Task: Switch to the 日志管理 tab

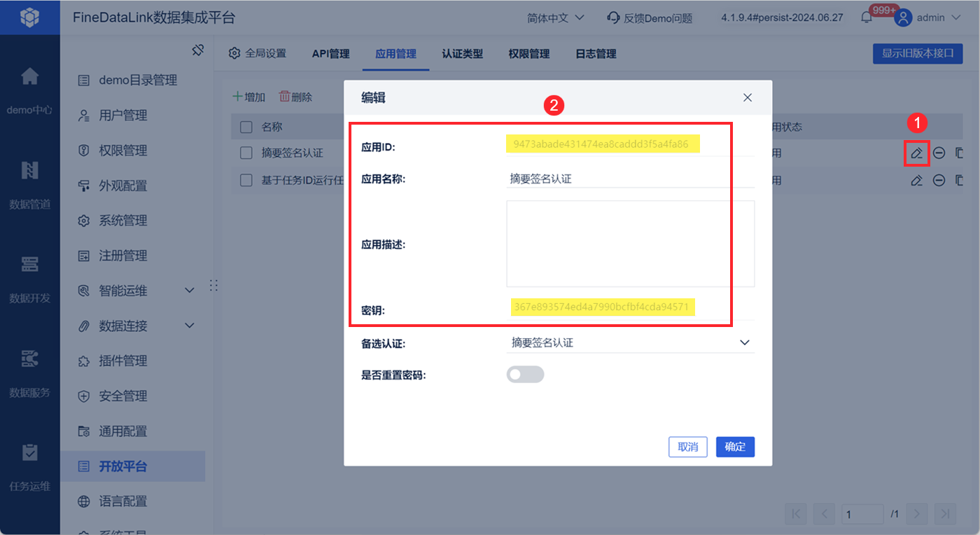Action: (x=596, y=54)
